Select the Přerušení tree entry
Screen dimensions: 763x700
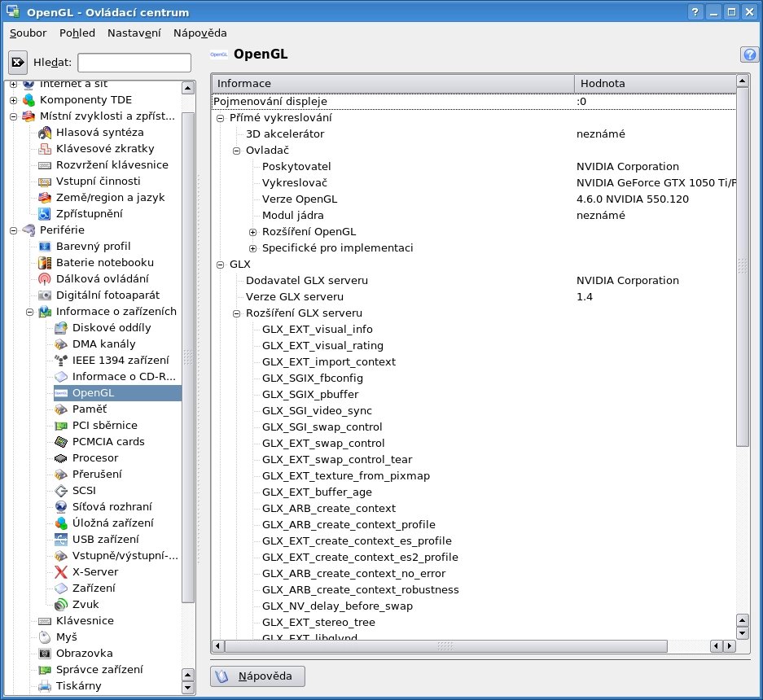click(x=98, y=475)
